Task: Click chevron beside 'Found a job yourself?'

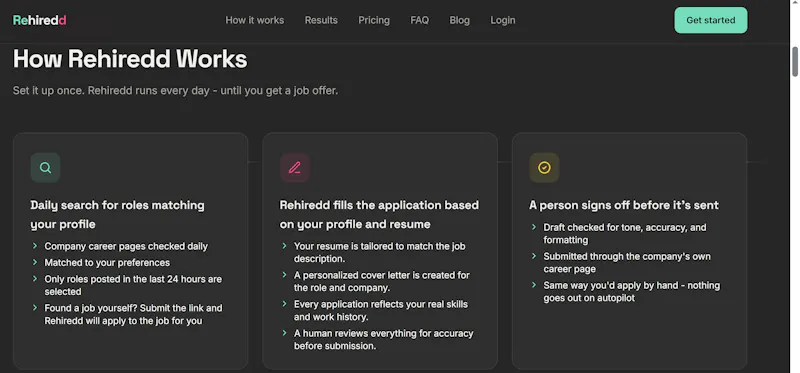Action: click(35, 308)
